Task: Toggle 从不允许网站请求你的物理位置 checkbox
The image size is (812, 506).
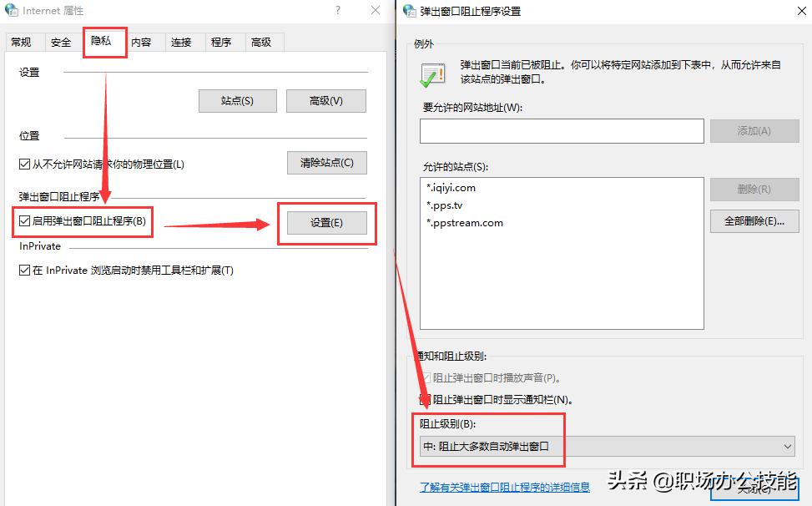Action: tap(25, 164)
